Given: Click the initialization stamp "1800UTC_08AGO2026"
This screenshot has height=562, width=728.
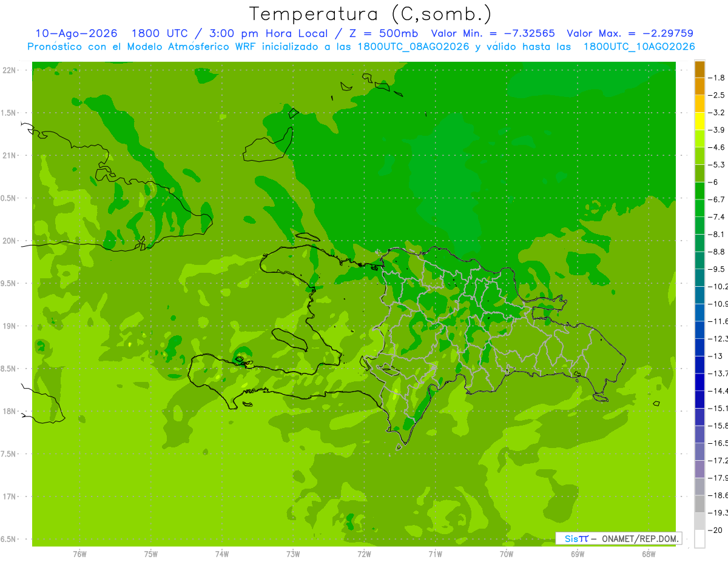Looking at the screenshot, I should coord(414,47).
